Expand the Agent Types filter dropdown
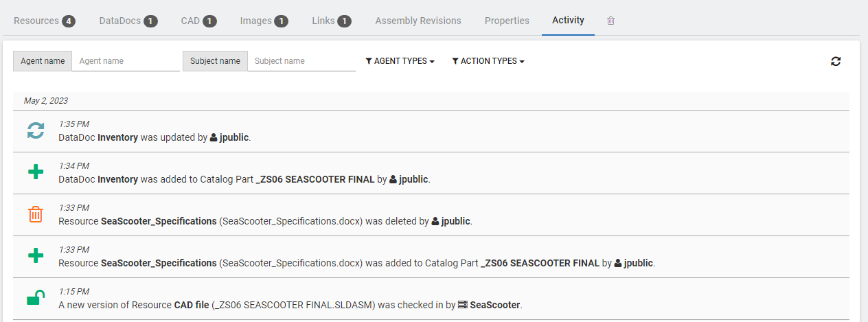Viewport: 868px width, 322px height. [400, 61]
